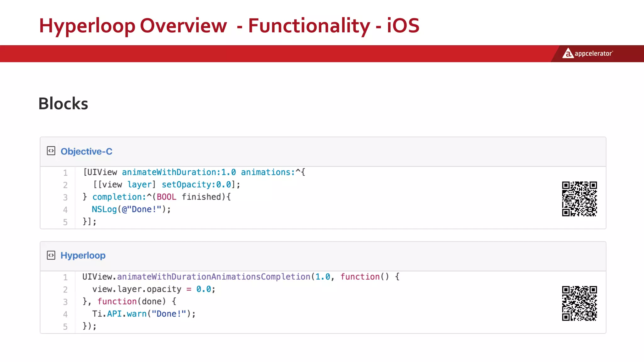Open the Hyperloop snippet title link

[x=83, y=255]
